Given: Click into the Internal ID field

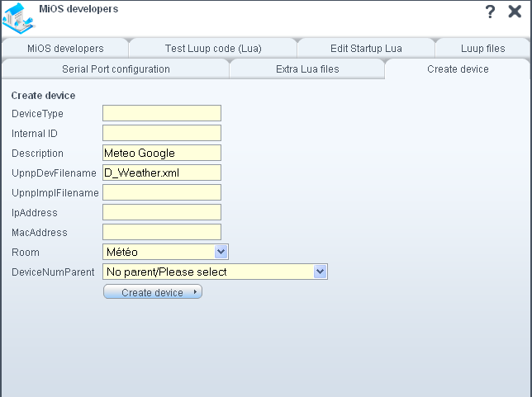Looking at the screenshot, I should (162, 133).
